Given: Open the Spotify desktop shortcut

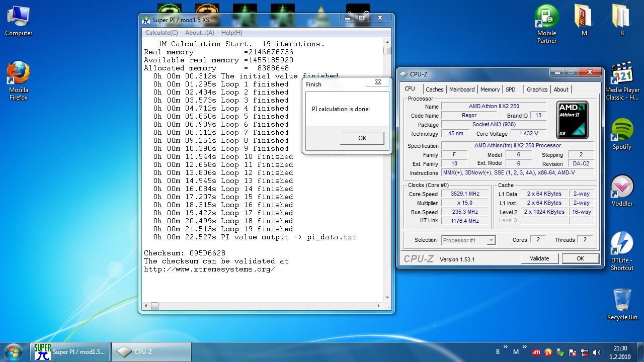Looking at the screenshot, I should [622, 134].
